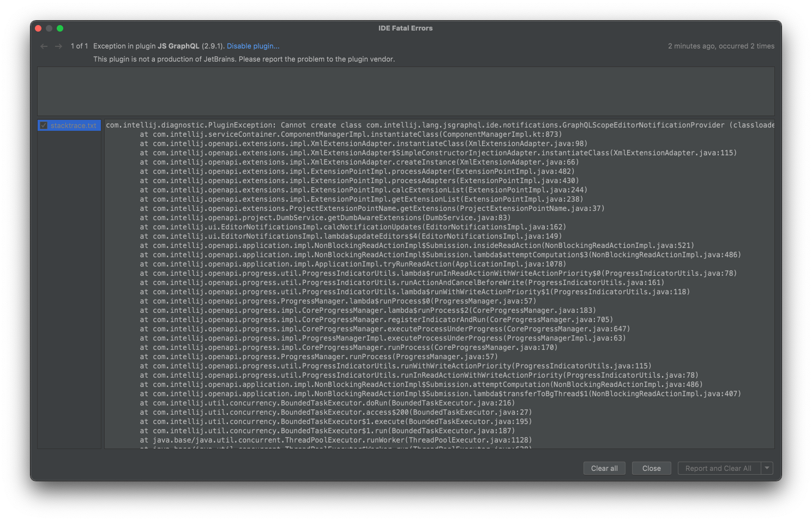Click the 'not a production of JetBrains' notice
The height and width of the screenshot is (521, 812).
tap(244, 59)
